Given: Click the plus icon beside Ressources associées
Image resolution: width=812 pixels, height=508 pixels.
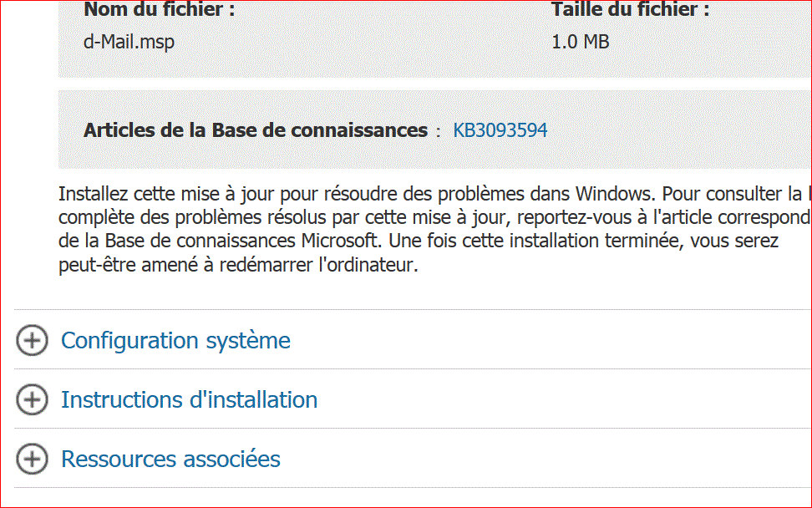Looking at the screenshot, I should coord(32,460).
